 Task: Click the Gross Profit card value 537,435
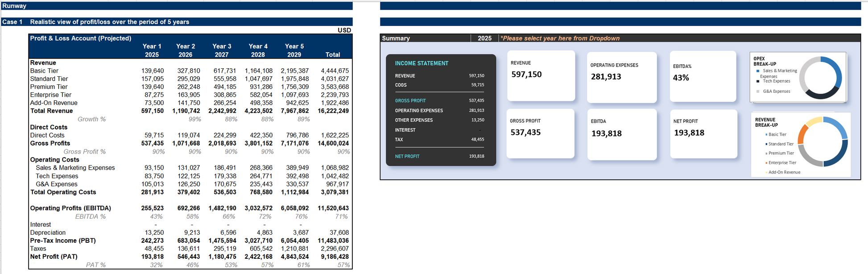pyautogui.click(x=525, y=133)
